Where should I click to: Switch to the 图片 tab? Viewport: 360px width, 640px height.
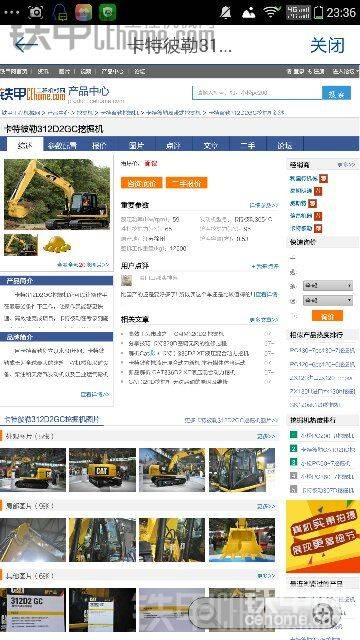coord(136,144)
